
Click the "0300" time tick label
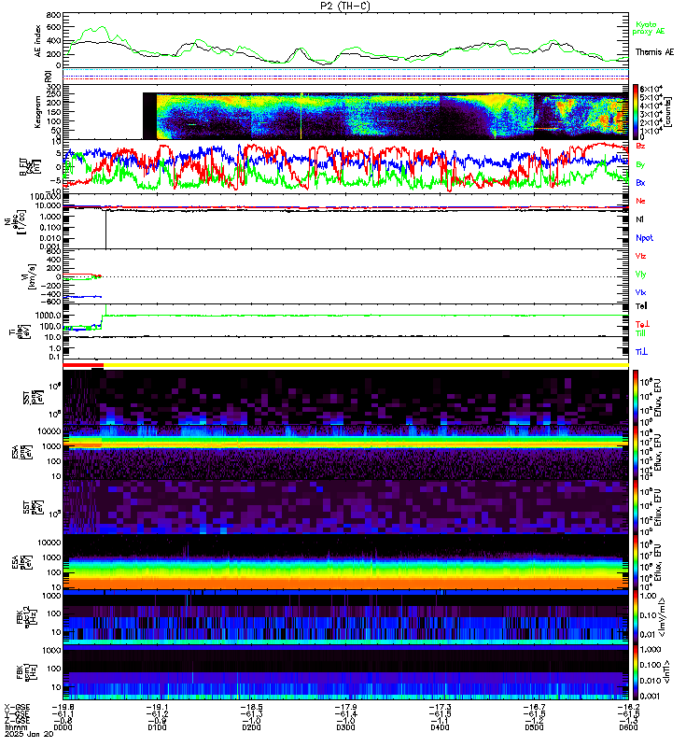point(345,728)
